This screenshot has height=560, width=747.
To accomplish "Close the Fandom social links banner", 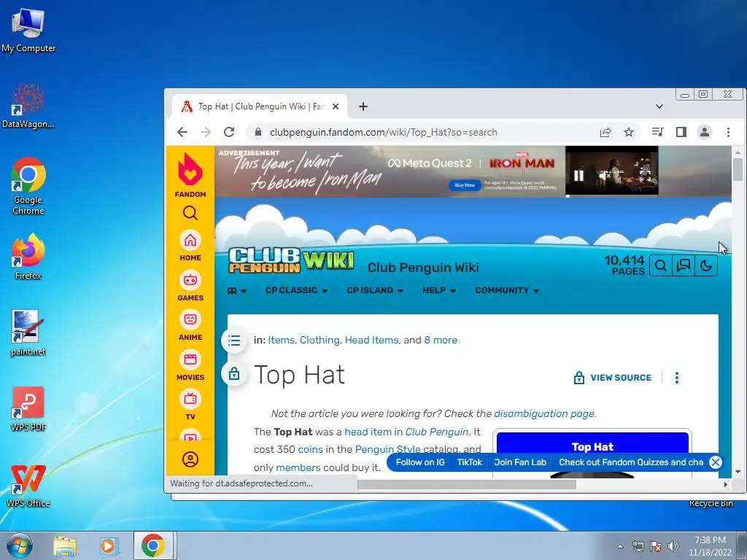I will [715, 462].
